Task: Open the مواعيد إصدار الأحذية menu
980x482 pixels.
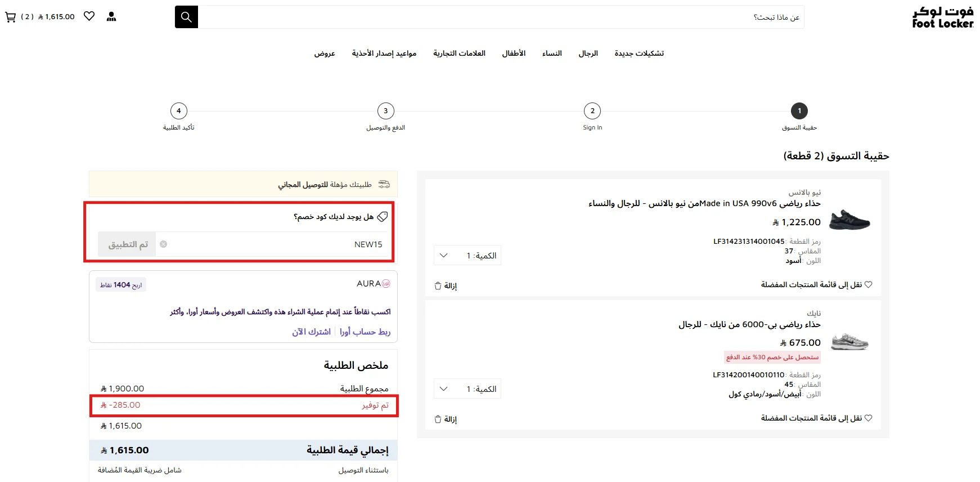Action: pyautogui.click(x=384, y=53)
